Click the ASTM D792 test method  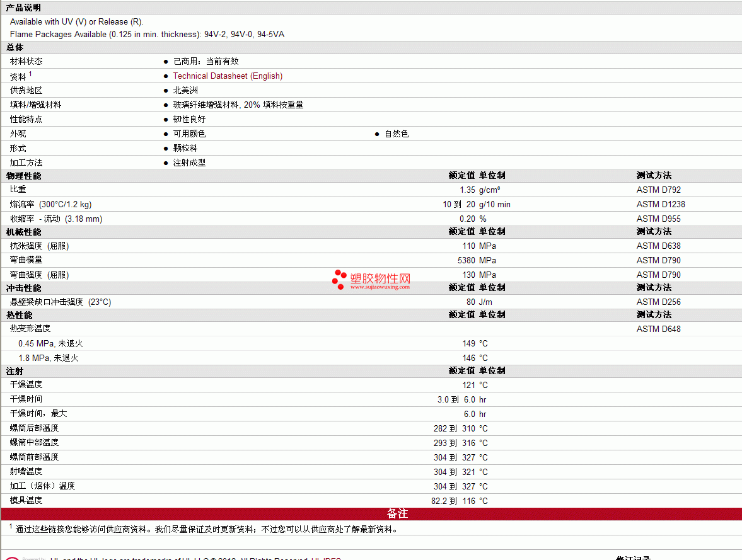pos(659,190)
